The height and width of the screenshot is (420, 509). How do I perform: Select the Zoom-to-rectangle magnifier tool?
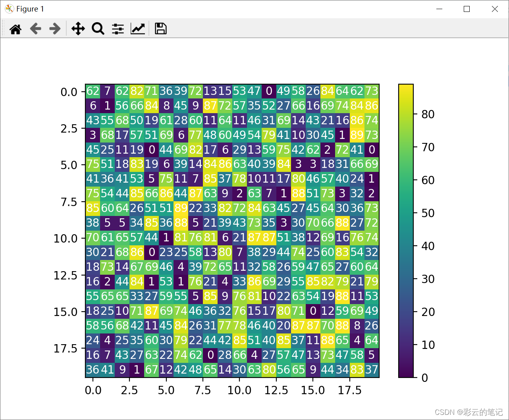98,29
